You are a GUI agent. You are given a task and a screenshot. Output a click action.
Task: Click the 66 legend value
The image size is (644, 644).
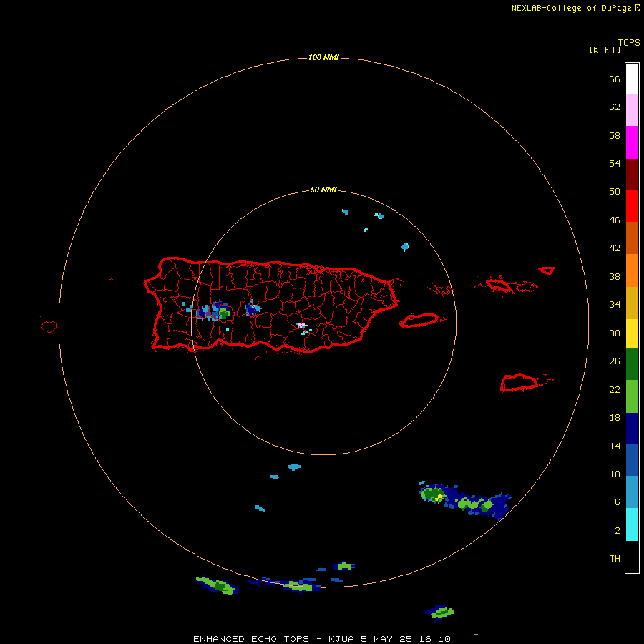(x=615, y=79)
